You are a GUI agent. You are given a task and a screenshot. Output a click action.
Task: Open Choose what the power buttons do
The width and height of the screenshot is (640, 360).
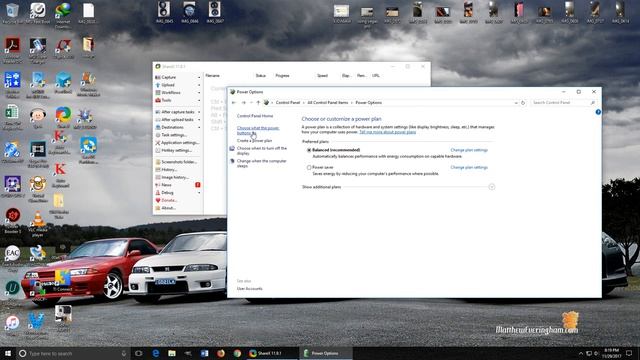pyautogui.click(x=258, y=130)
